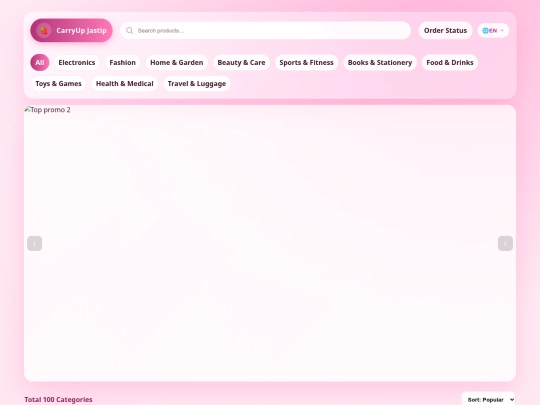
Task: Click the strawberry logo icon
Action: point(44,31)
